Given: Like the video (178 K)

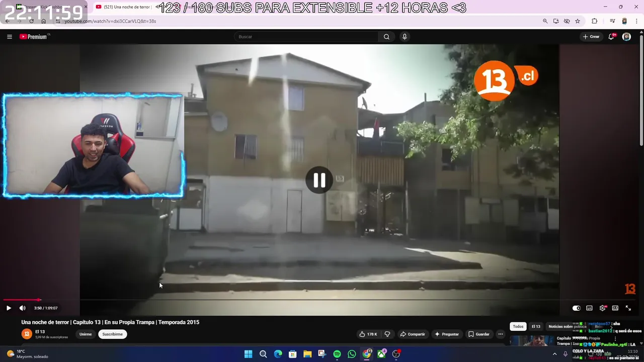Looking at the screenshot, I should 368,334.
